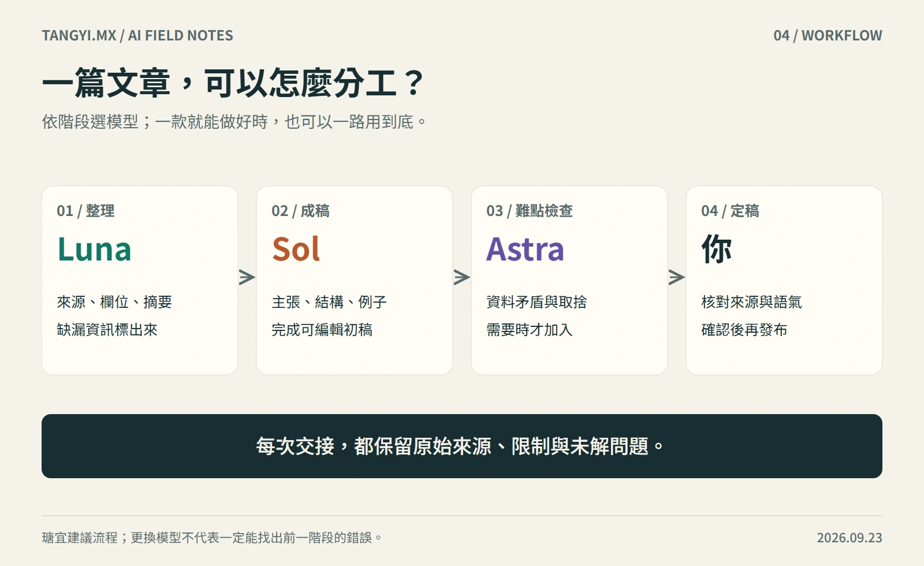The width and height of the screenshot is (924, 566).
Task: Click the 01 / 整理 step label
Action: [85, 211]
